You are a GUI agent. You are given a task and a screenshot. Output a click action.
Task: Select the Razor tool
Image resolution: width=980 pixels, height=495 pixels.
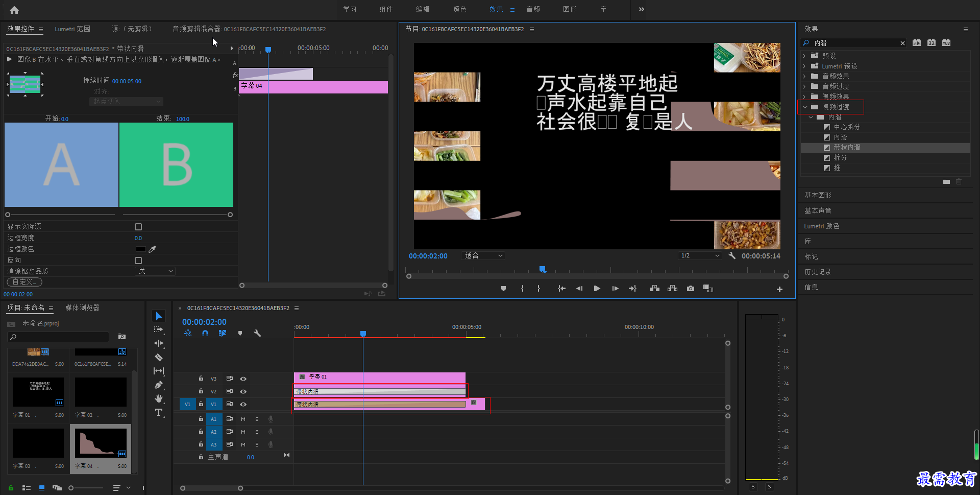pos(159,357)
